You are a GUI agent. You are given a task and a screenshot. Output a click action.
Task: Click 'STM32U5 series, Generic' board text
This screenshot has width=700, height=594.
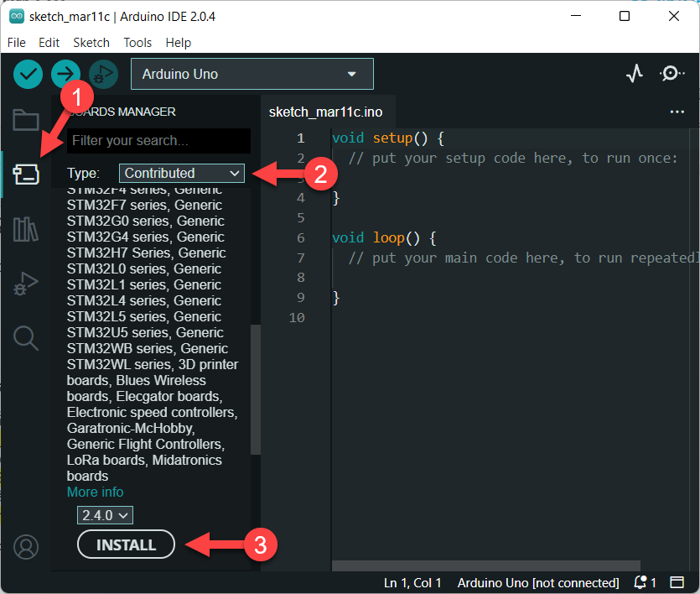point(146,333)
